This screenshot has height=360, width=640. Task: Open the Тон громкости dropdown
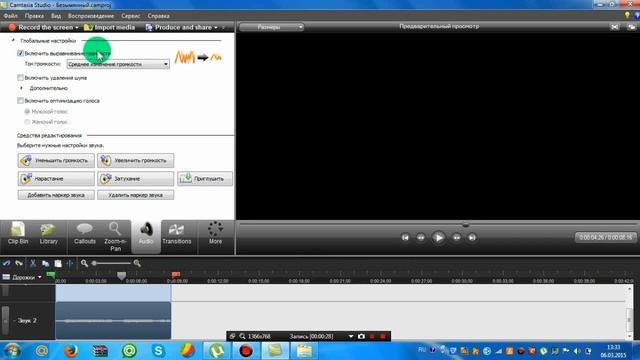(x=118, y=64)
